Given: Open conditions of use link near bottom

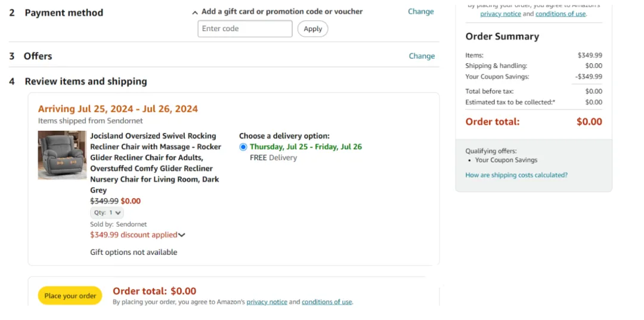Looking at the screenshot, I should pyautogui.click(x=326, y=302).
